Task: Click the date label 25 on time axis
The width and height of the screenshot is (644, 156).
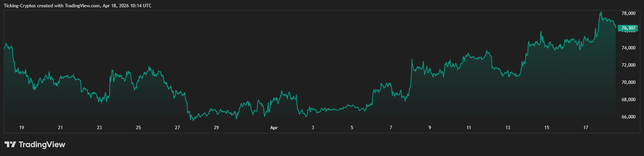Action: (x=138, y=128)
